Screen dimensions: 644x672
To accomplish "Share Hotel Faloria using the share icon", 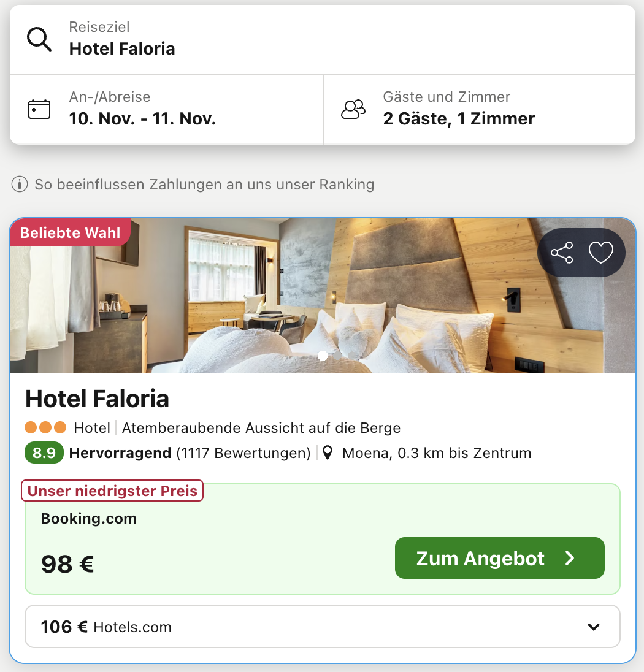I will coord(562,253).
